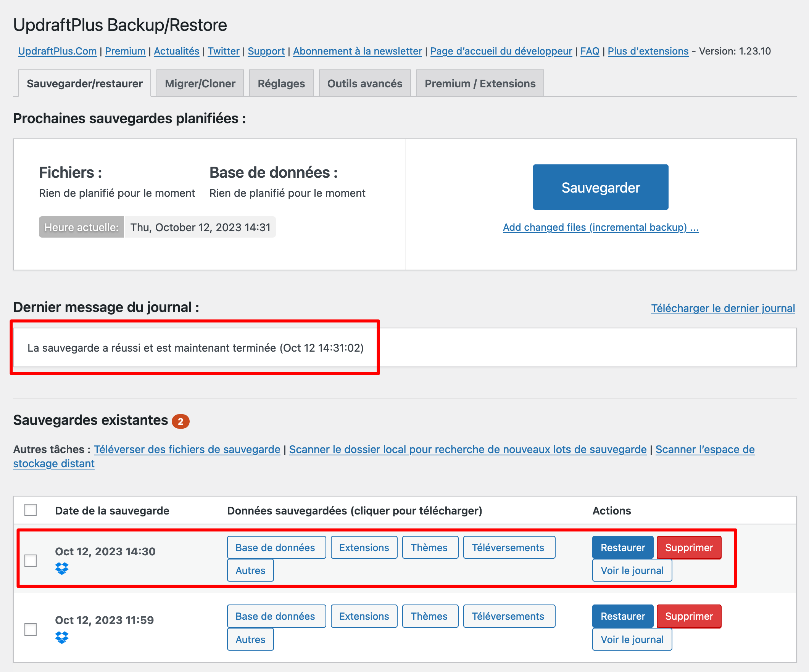
Task: Open Téléverser des fichiers de sauvegarde
Action: click(187, 449)
